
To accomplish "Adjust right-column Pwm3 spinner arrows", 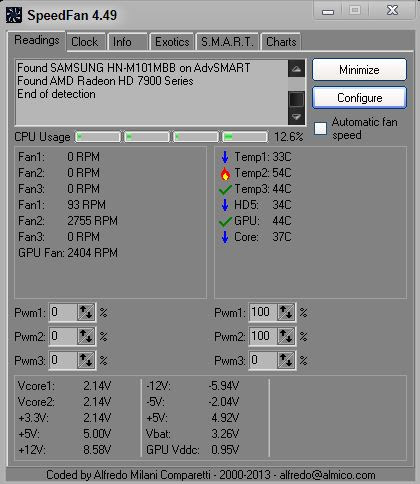I will pyautogui.click(x=286, y=360).
